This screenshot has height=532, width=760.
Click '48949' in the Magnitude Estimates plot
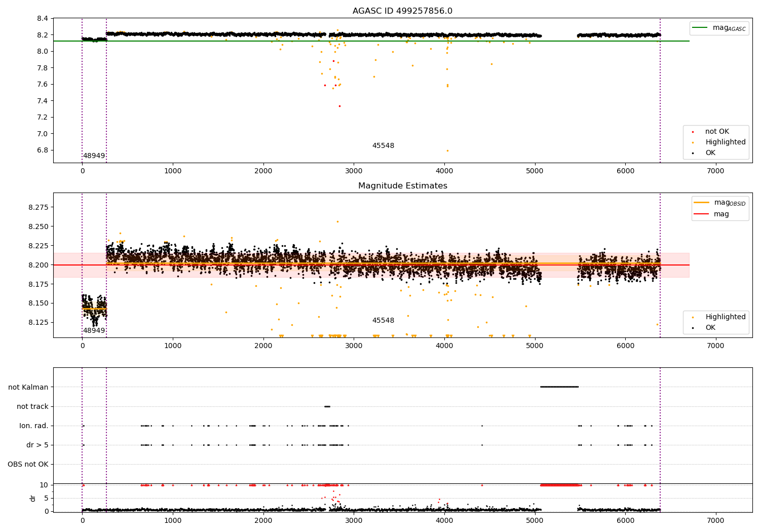(94, 331)
